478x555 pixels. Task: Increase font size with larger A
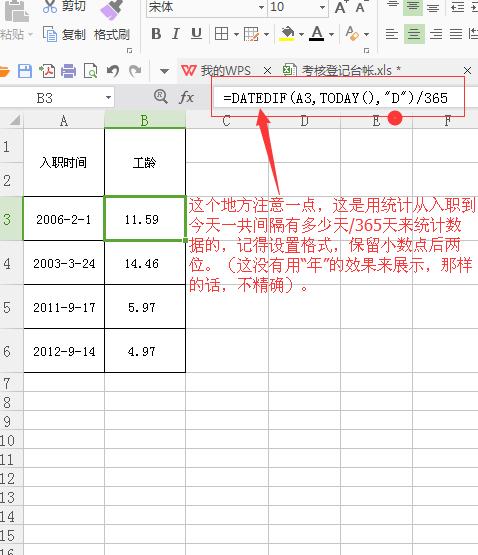(x=341, y=7)
